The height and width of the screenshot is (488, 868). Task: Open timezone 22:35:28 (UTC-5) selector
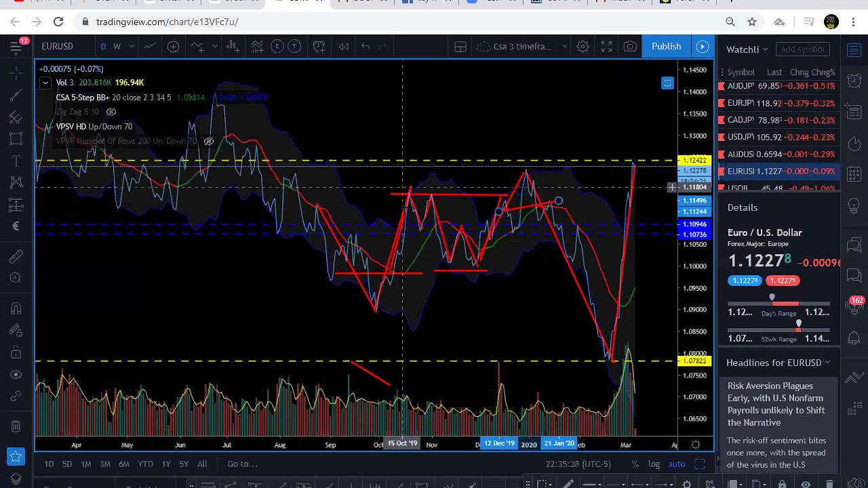tap(578, 464)
